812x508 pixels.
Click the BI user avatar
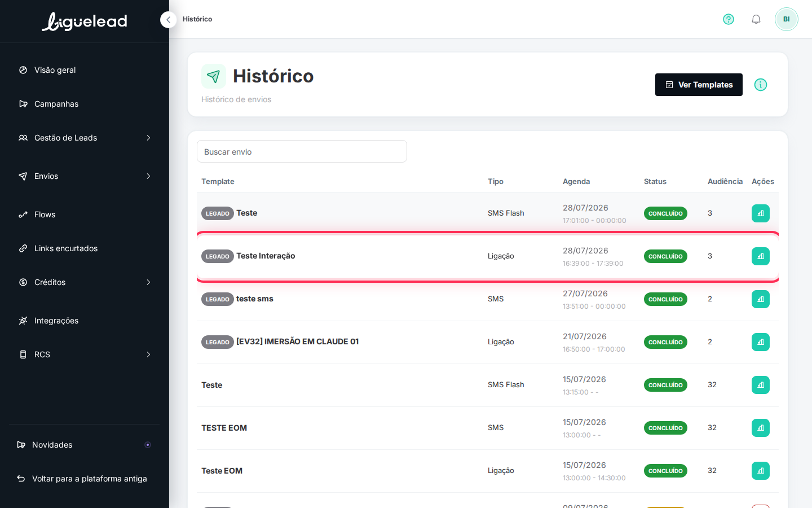(787, 19)
